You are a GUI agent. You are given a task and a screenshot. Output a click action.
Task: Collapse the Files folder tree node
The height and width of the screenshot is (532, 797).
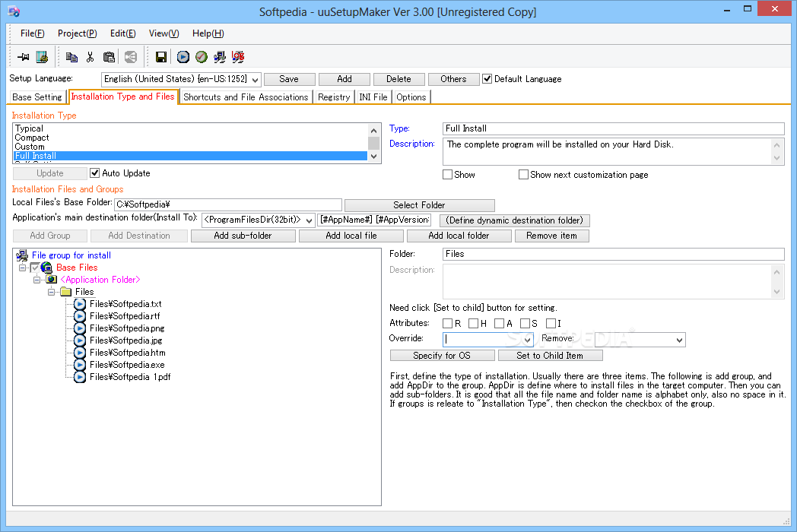click(x=52, y=292)
